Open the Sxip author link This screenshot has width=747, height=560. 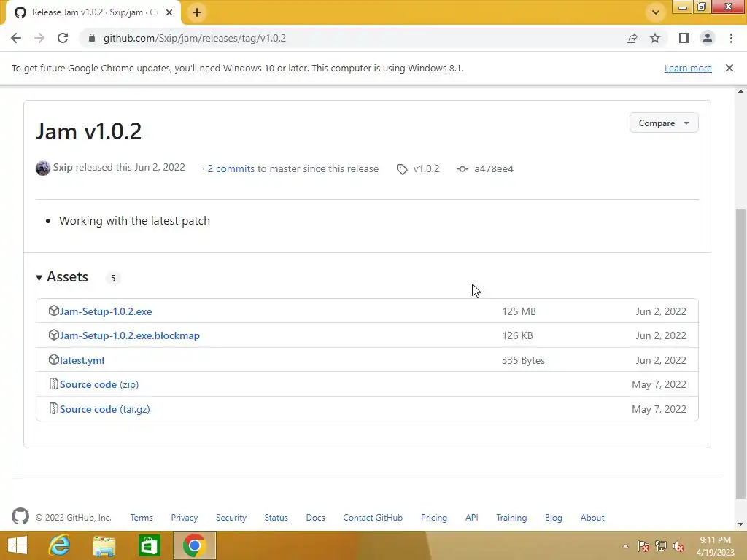pos(63,167)
